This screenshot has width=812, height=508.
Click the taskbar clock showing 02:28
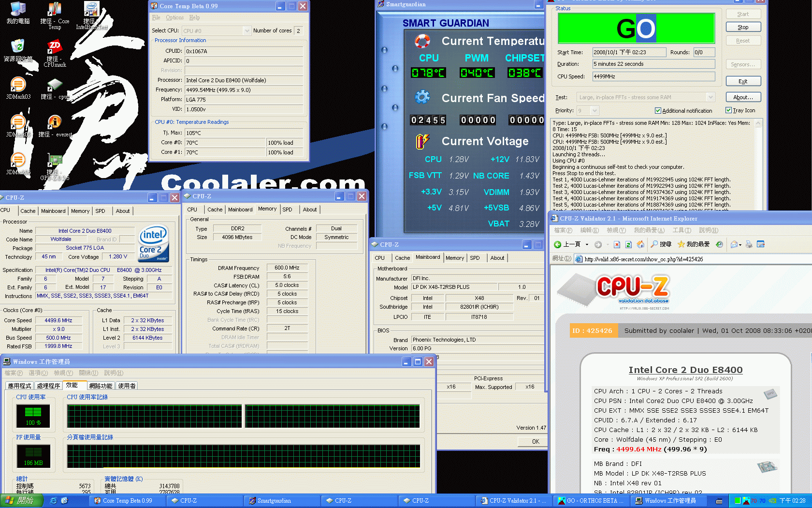click(792, 501)
